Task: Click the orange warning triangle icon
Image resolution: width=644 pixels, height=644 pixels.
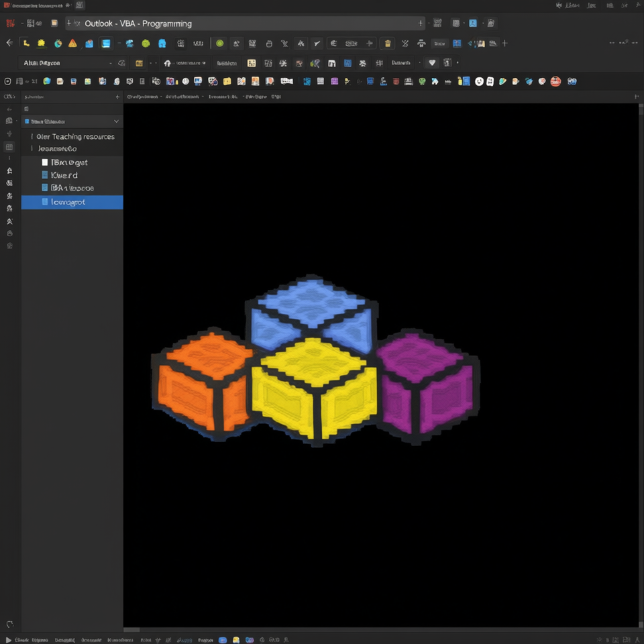Action: click(x=72, y=43)
